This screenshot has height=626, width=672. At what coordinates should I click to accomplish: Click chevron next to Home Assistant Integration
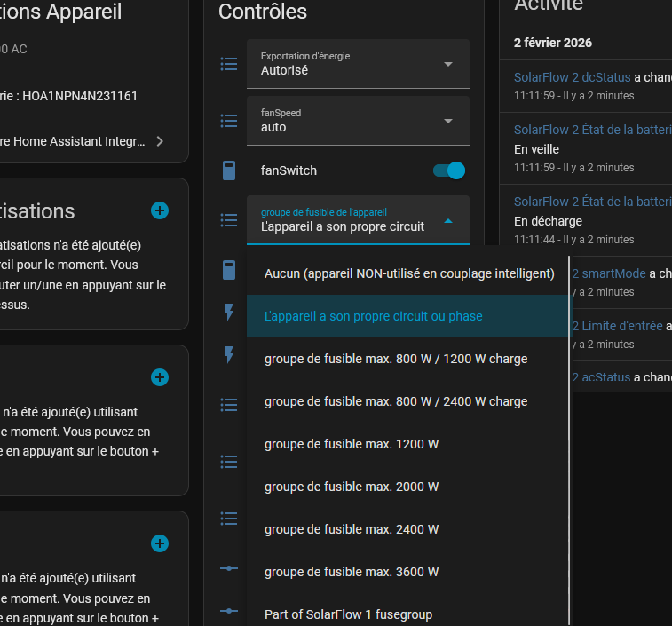(159, 141)
